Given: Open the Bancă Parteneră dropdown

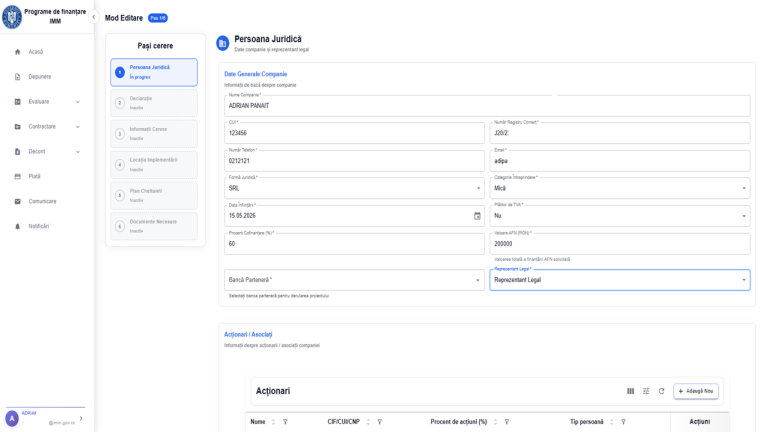Looking at the screenshot, I should click(354, 280).
